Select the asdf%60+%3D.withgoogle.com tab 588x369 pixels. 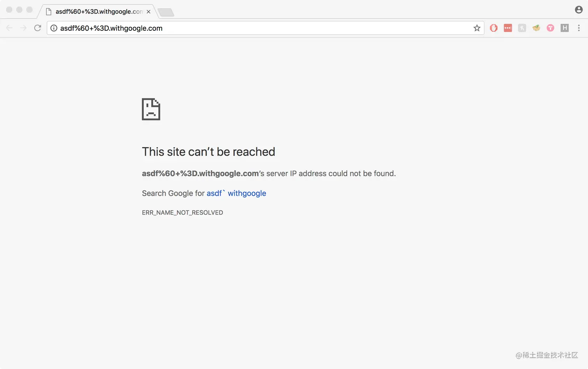tap(97, 12)
